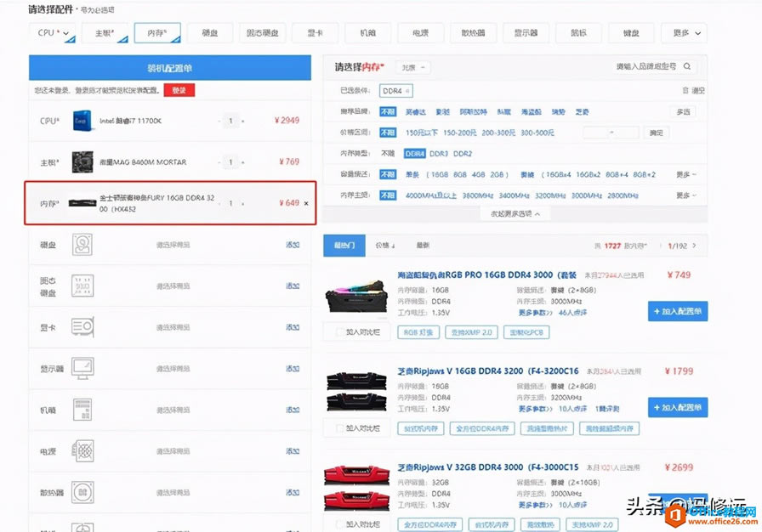Switch to the 主板 category tab
The image size is (762, 532).
point(105,33)
